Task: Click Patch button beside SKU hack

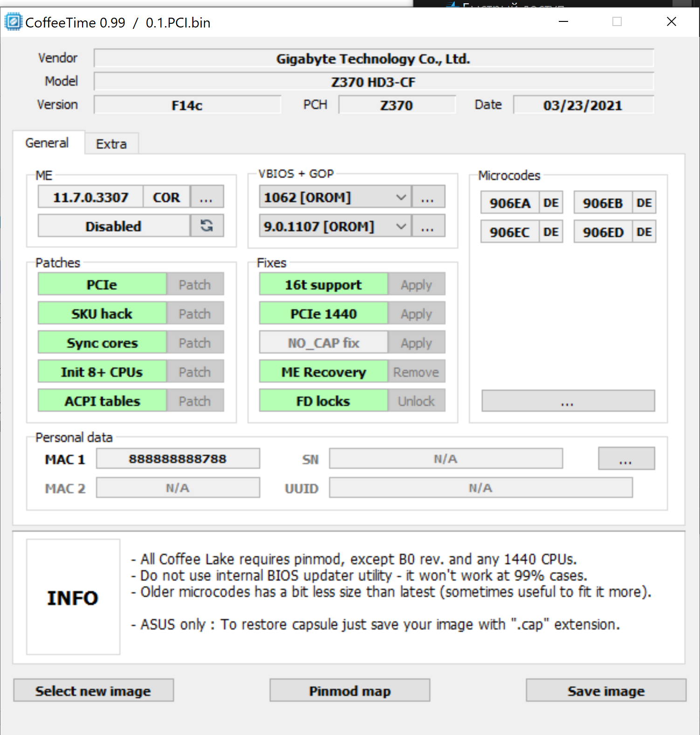Action: coord(195,313)
